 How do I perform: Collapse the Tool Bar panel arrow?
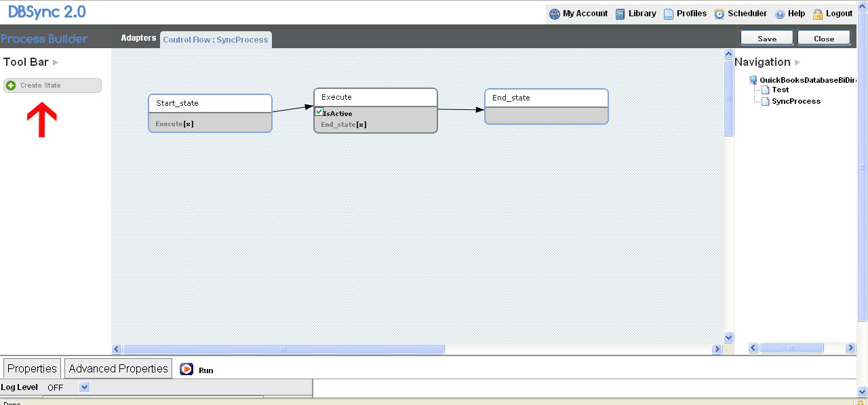56,62
